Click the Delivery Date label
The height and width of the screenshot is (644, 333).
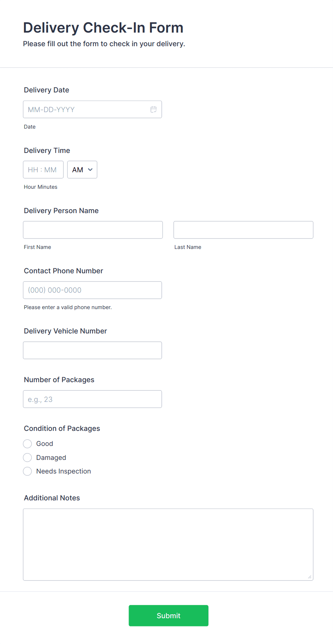coord(47,90)
